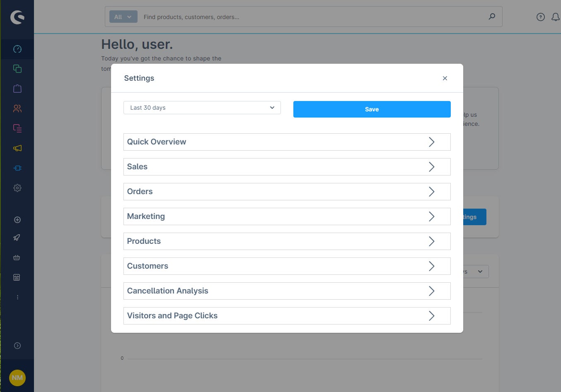Click the Settings dialog title
The height and width of the screenshot is (392, 561).
tap(139, 78)
